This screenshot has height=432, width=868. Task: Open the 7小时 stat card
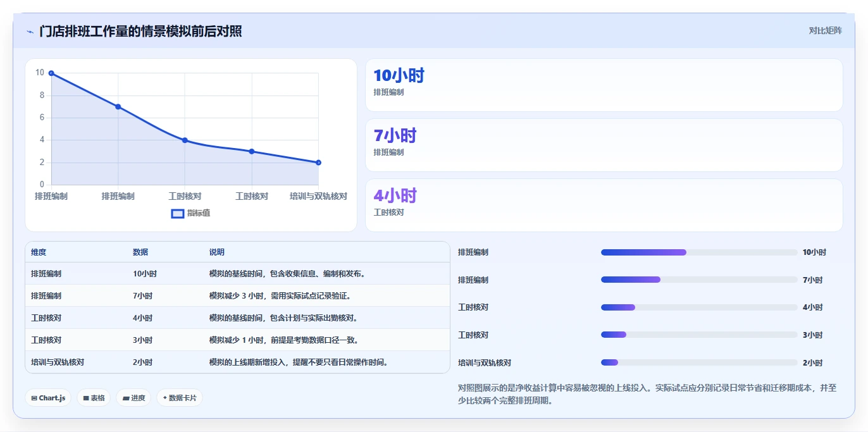[x=604, y=145]
